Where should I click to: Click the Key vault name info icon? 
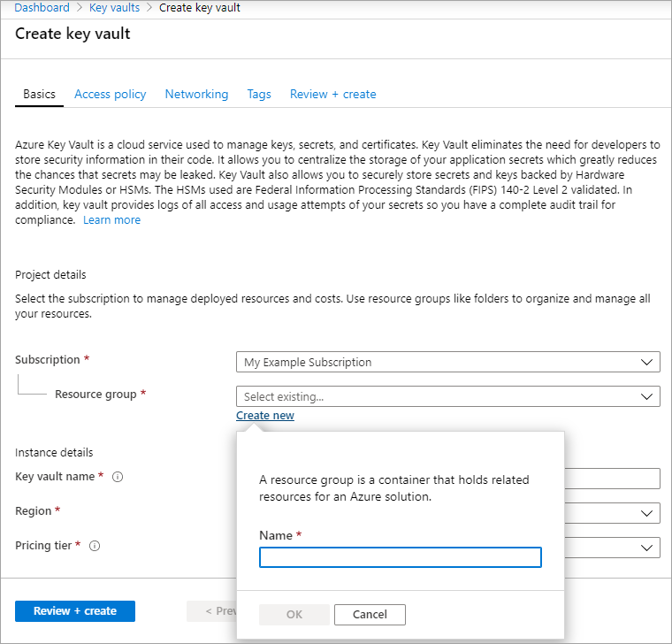tap(118, 477)
